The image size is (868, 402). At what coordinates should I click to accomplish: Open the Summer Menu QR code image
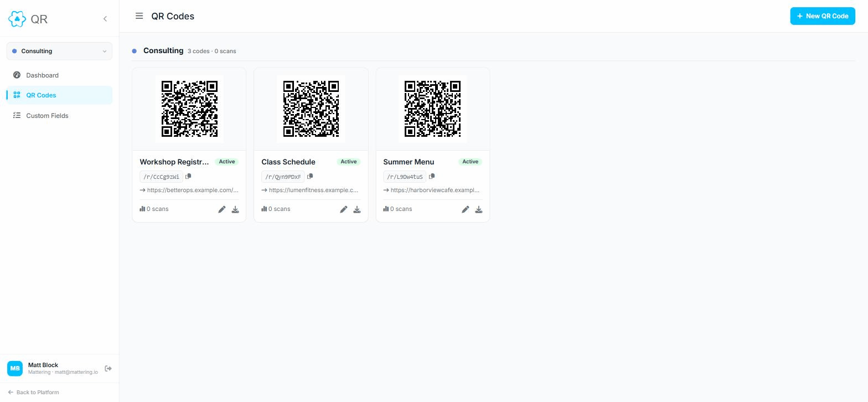pos(433,109)
